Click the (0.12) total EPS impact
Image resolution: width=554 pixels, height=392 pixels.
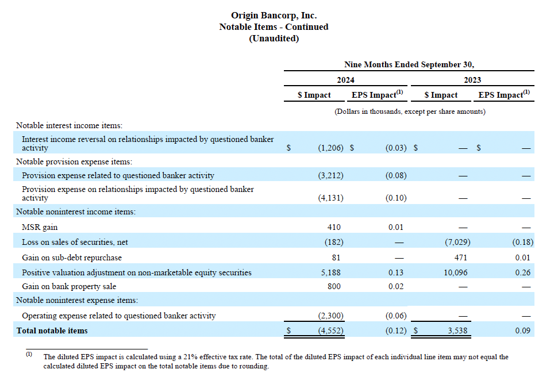pyautogui.click(x=396, y=330)
